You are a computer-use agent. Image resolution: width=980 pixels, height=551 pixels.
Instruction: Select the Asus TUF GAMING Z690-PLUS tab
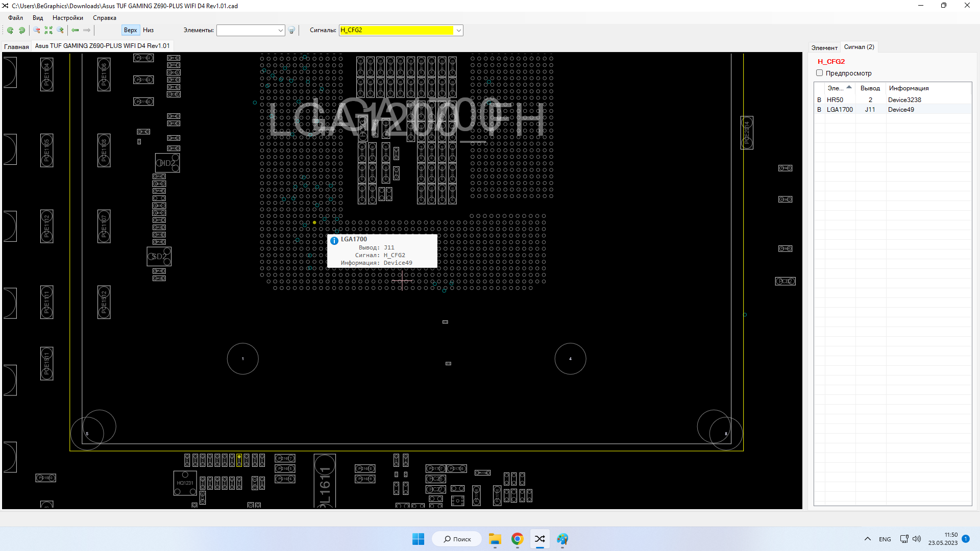[102, 46]
